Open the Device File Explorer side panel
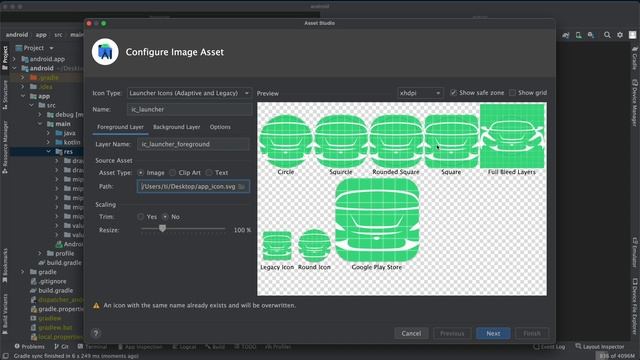This screenshot has width=640, height=360. click(x=635, y=307)
